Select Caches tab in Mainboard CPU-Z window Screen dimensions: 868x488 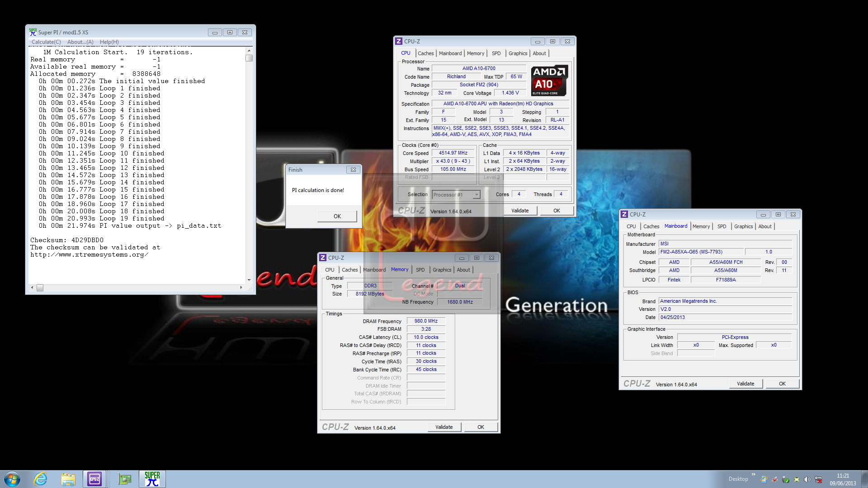pos(651,226)
